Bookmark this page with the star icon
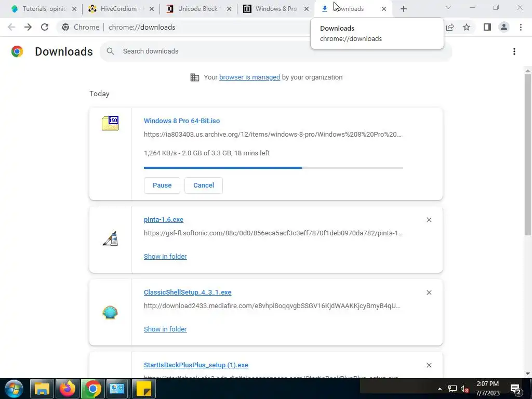532x399 pixels. [467, 27]
